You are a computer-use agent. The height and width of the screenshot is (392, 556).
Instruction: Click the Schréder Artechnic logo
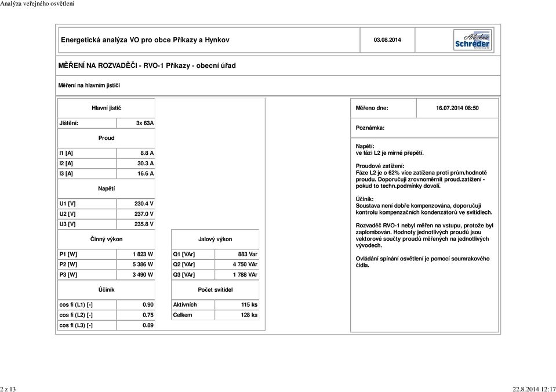click(x=473, y=40)
